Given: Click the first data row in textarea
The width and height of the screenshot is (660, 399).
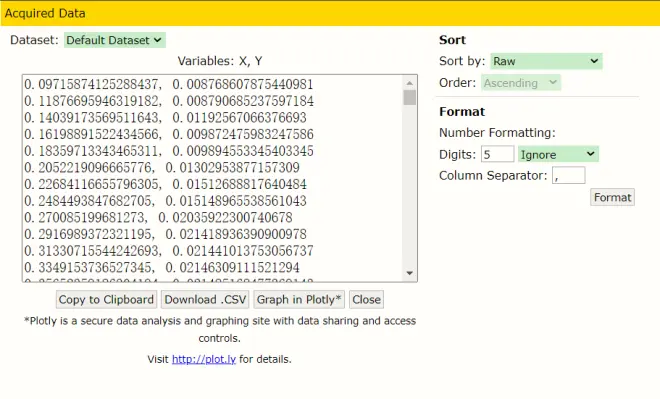Looking at the screenshot, I should pos(168,85).
